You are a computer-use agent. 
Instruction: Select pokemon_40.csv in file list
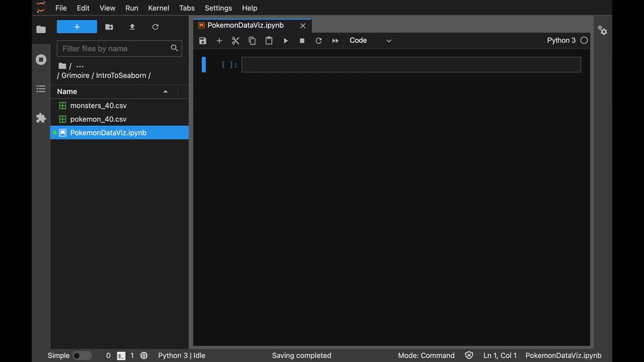[x=119, y=119]
